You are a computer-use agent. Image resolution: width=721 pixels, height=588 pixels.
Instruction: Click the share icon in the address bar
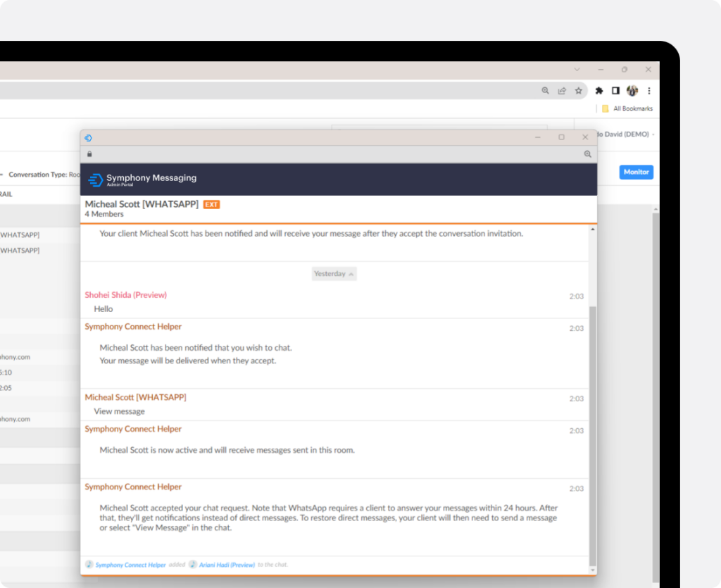[x=561, y=90]
